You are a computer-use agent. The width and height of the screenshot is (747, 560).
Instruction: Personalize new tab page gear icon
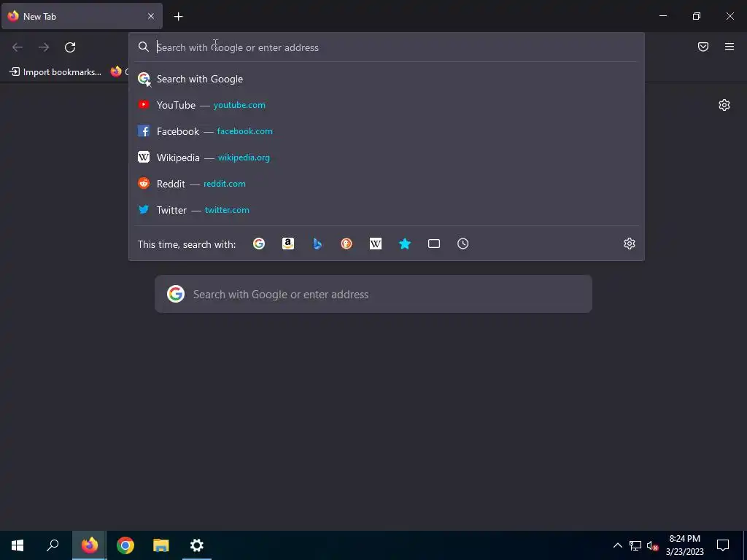(724, 105)
